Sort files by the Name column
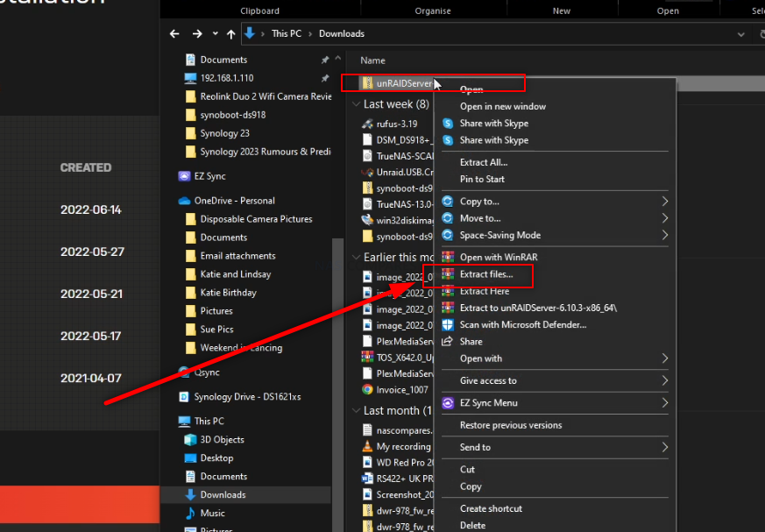Viewport: 765px width, 532px height. (372, 60)
